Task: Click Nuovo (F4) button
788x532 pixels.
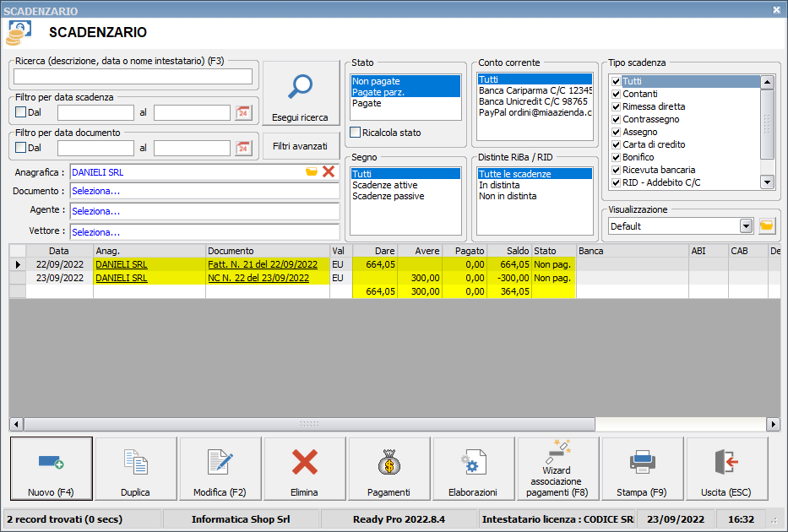Action: click(x=51, y=468)
